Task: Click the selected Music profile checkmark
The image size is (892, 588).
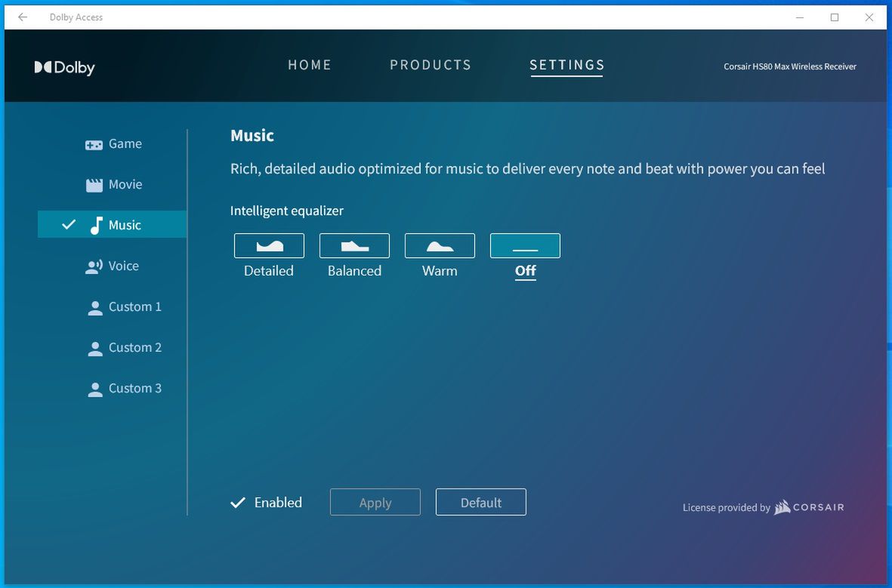Action: tap(69, 225)
